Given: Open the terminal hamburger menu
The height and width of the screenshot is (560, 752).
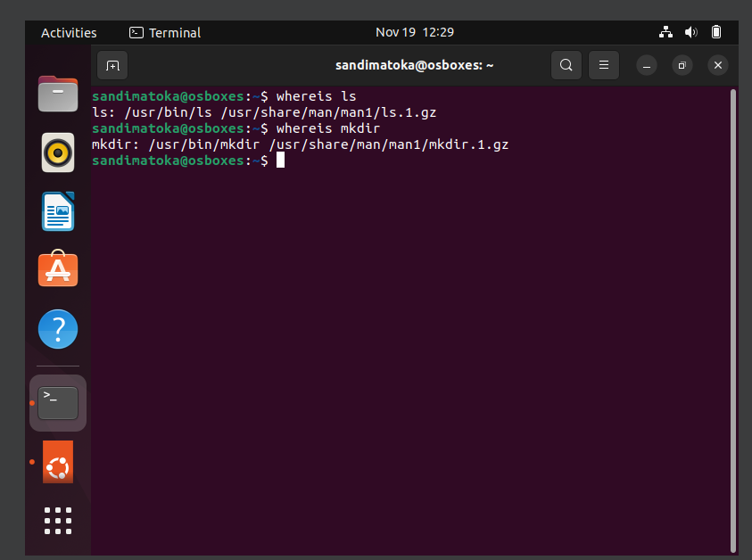Looking at the screenshot, I should pyautogui.click(x=603, y=65).
